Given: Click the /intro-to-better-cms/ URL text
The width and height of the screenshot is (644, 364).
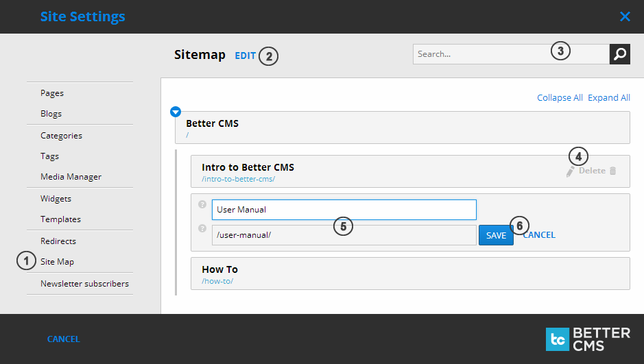Looking at the screenshot, I should click(238, 179).
